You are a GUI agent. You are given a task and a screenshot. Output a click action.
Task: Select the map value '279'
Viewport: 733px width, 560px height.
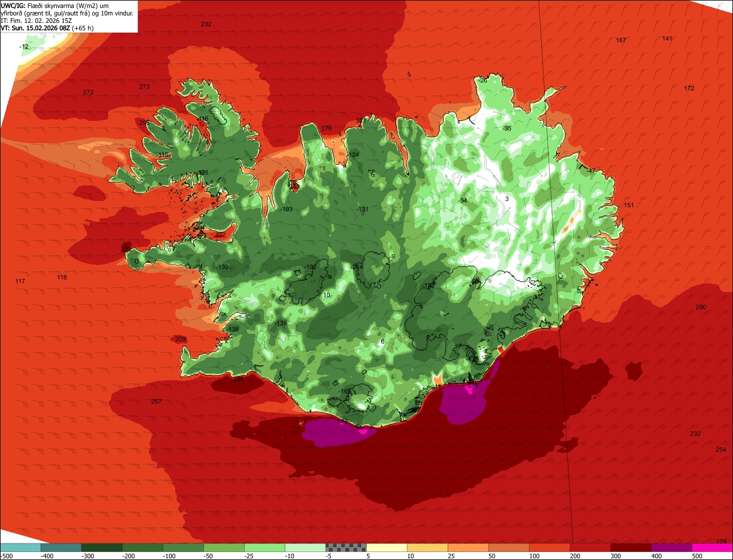pos(721,542)
